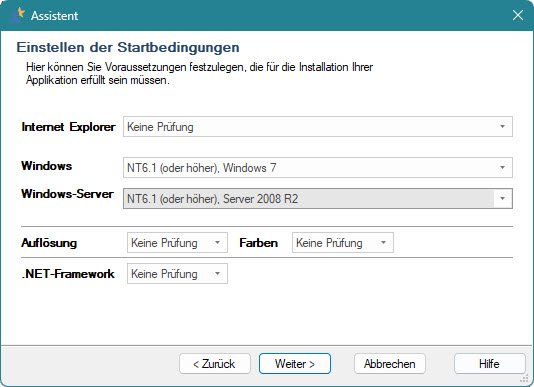Viewport: 534px width, 387px height.
Task: Open help via Hilfe button
Action: coord(489,364)
